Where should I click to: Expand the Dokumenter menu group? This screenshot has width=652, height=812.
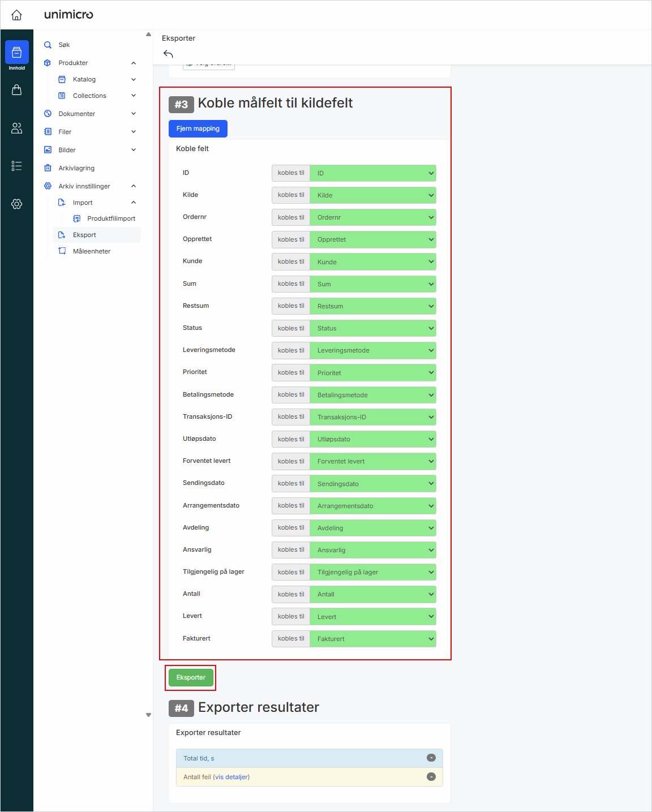tap(134, 114)
